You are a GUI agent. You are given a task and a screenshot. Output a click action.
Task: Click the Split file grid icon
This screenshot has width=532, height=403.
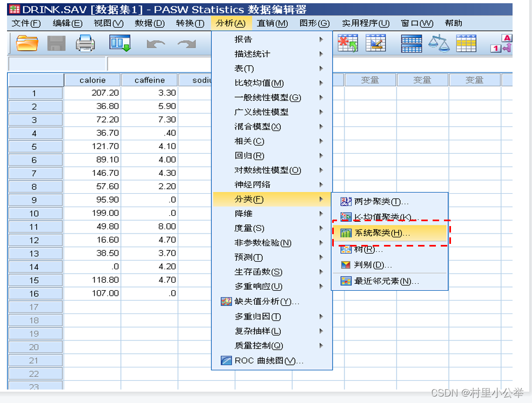click(x=412, y=44)
